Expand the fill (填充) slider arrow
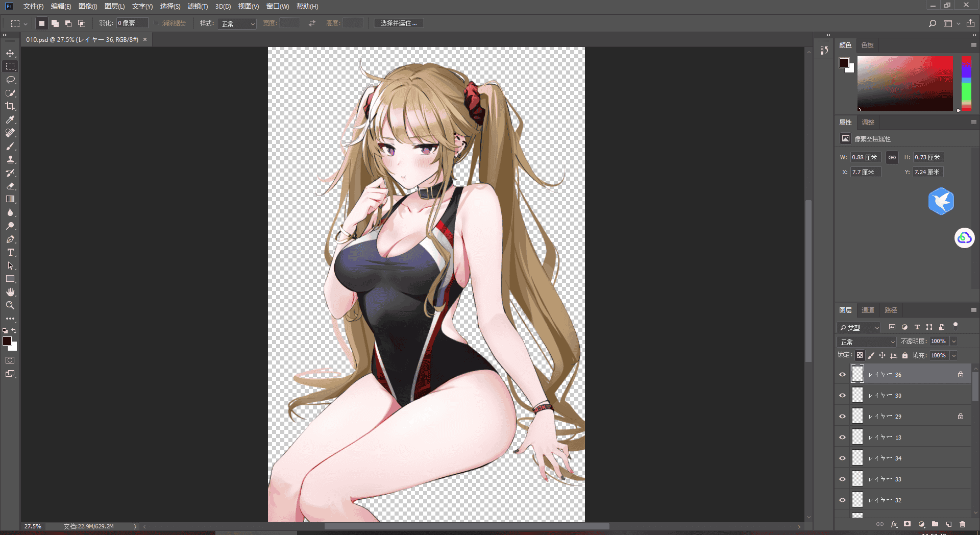This screenshot has height=535, width=980. click(x=953, y=355)
